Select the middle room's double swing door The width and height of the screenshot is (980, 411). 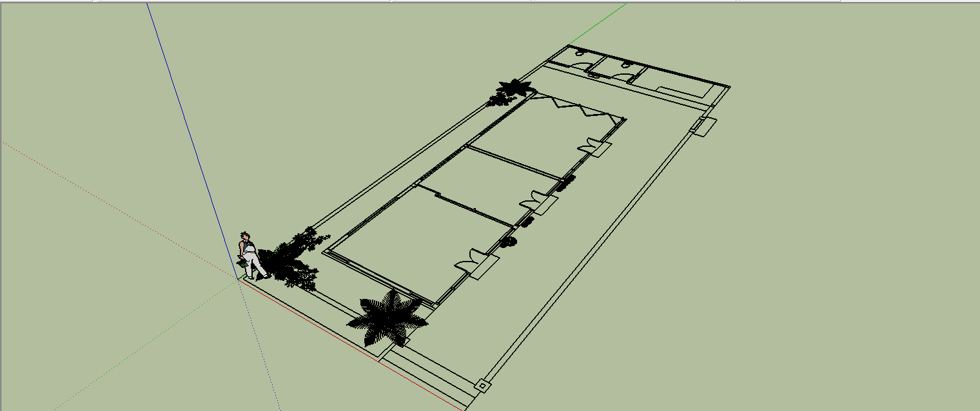[x=534, y=200]
